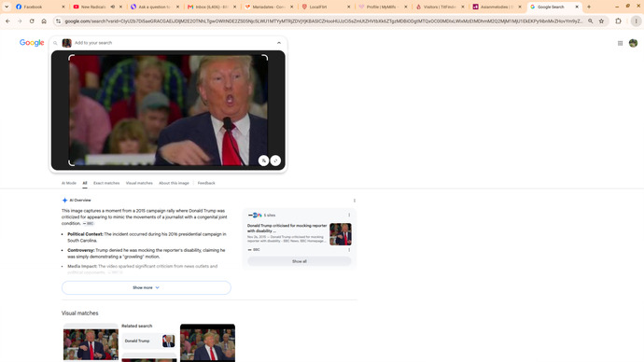Open the three-dot menu beside the BBC source
Image resolution: width=644 pixels, height=362 pixels.
[x=349, y=249]
